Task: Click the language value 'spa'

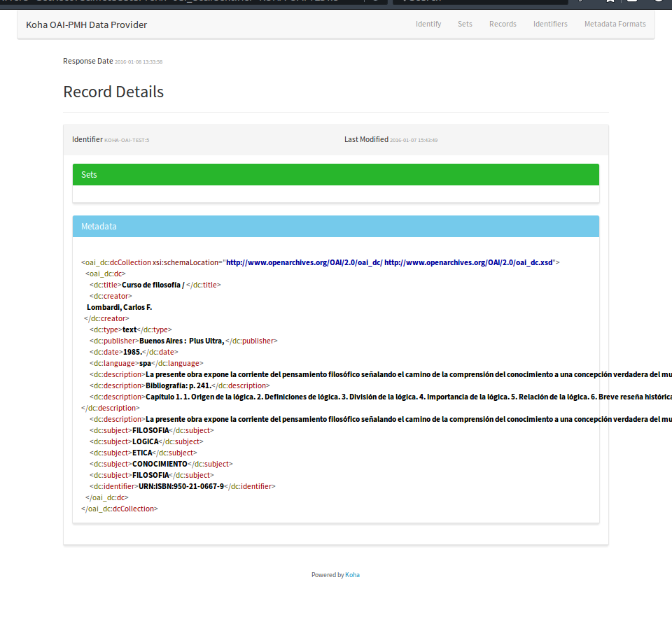Action: click(x=145, y=363)
